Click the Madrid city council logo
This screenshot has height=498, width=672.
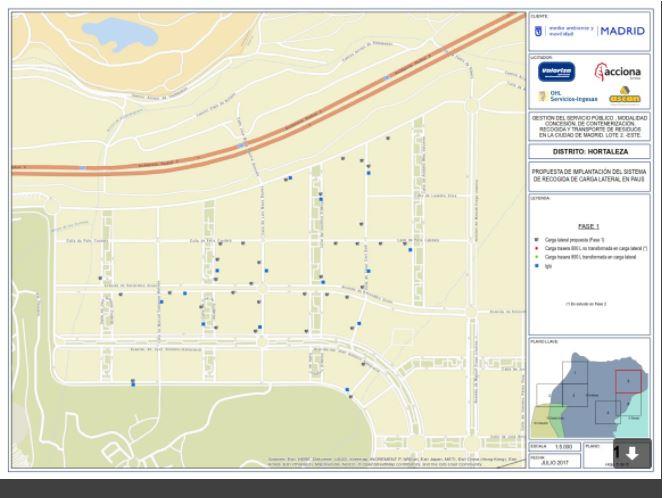[539, 30]
